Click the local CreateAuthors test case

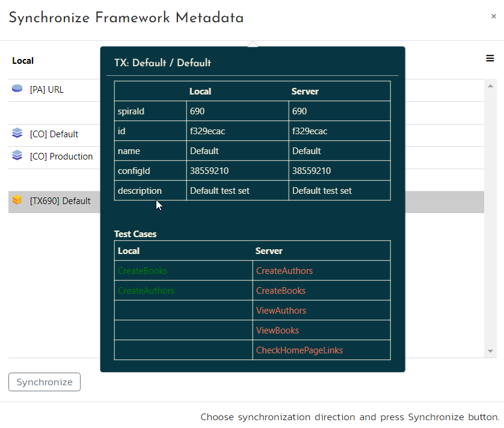coord(146,291)
